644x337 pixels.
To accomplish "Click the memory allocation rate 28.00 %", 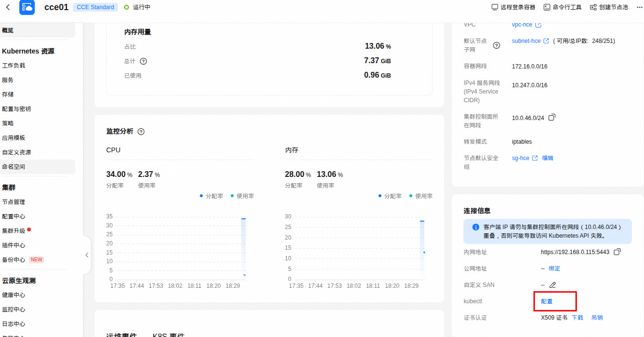I will [x=298, y=175].
